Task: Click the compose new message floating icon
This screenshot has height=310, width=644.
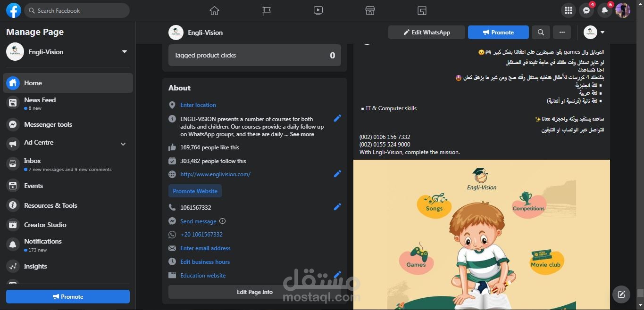Action: [621, 294]
